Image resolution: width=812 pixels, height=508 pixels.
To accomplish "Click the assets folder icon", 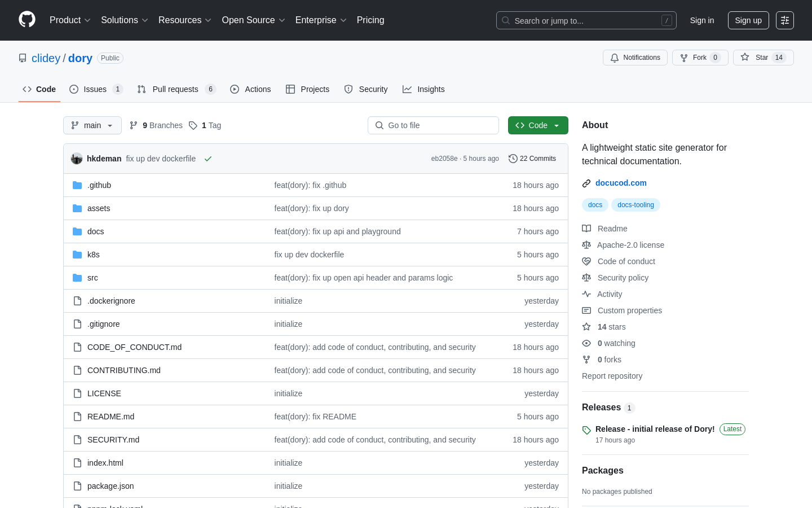I will point(77,208).
